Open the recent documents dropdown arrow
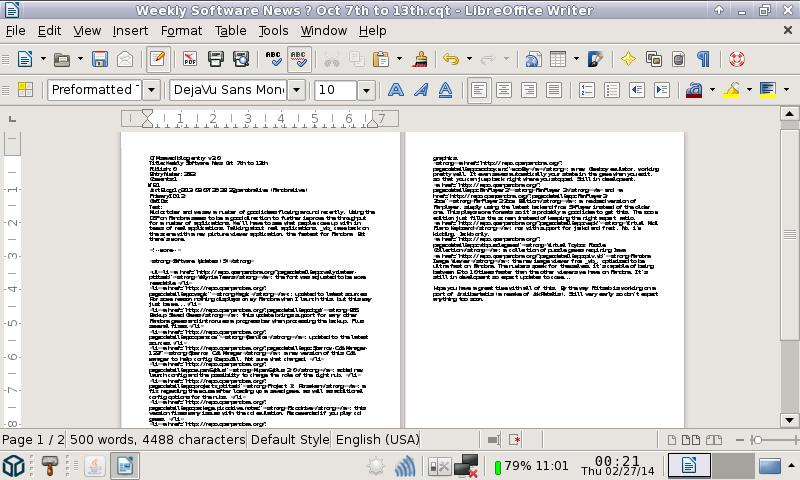This screenshot has height=480, width=800. click(x=80, y=59)
